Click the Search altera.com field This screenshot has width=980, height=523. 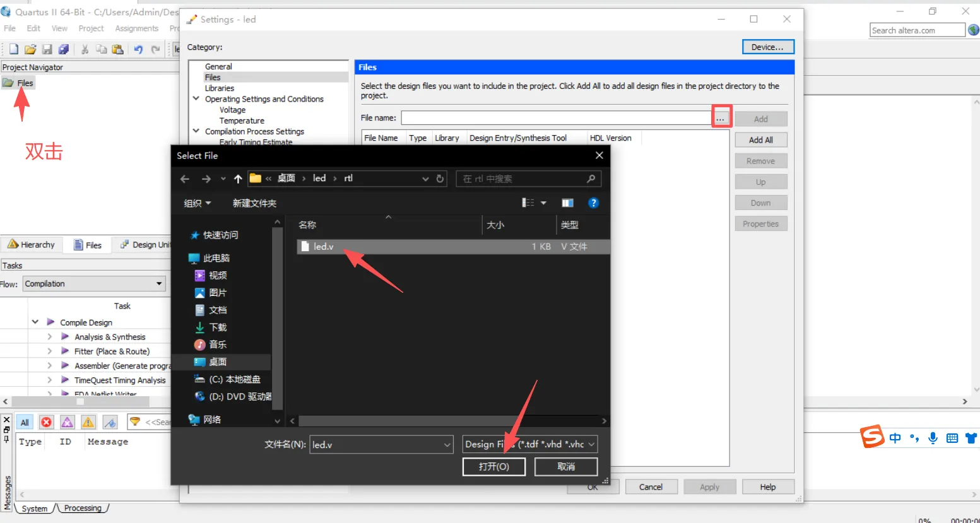[918, 30]
